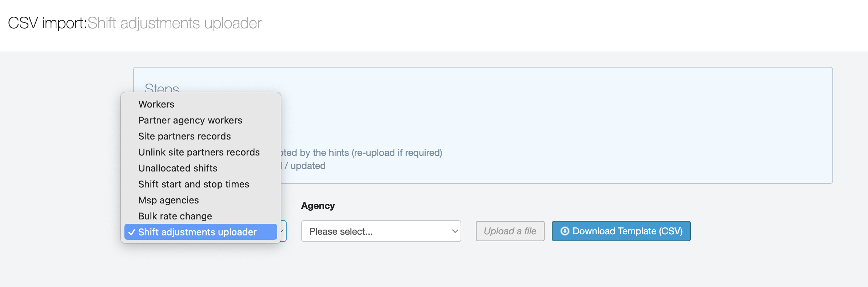Choose Partner agency workers from list
This screenshot has width=868, height=287.
click(x=190, y=120)
